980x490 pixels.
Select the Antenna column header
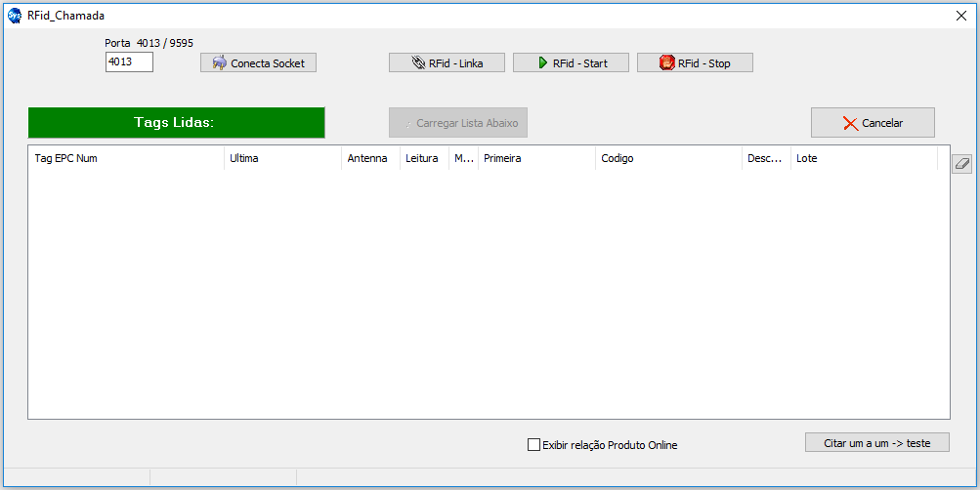370,158
